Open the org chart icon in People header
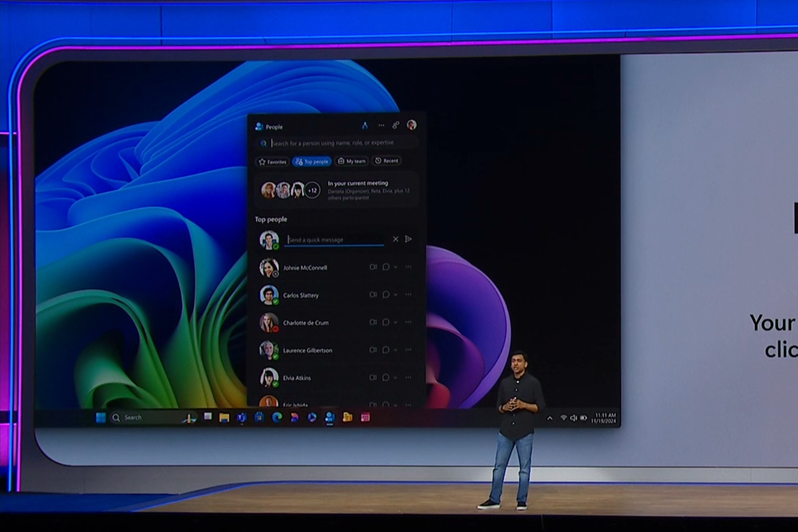Image resolution: width=798 pixels, height=532 pixels. click(x=365, y=126)
